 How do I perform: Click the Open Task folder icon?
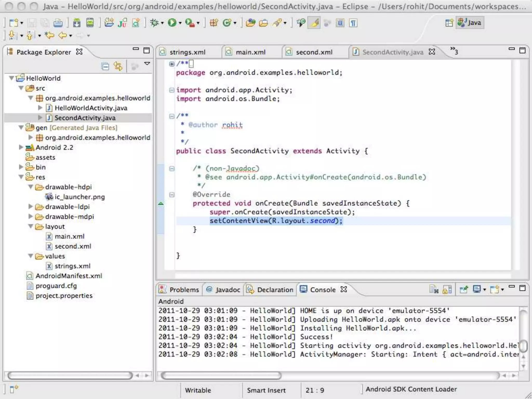[x=263, y=23]
